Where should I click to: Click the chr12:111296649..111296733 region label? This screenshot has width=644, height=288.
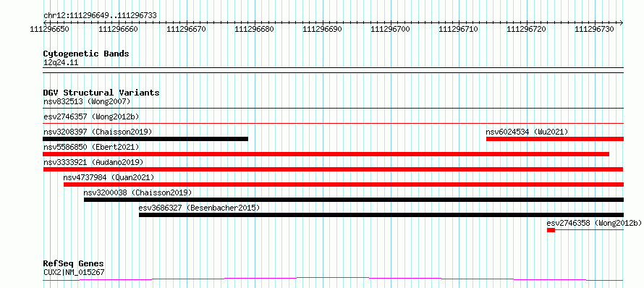click(100, 16)
